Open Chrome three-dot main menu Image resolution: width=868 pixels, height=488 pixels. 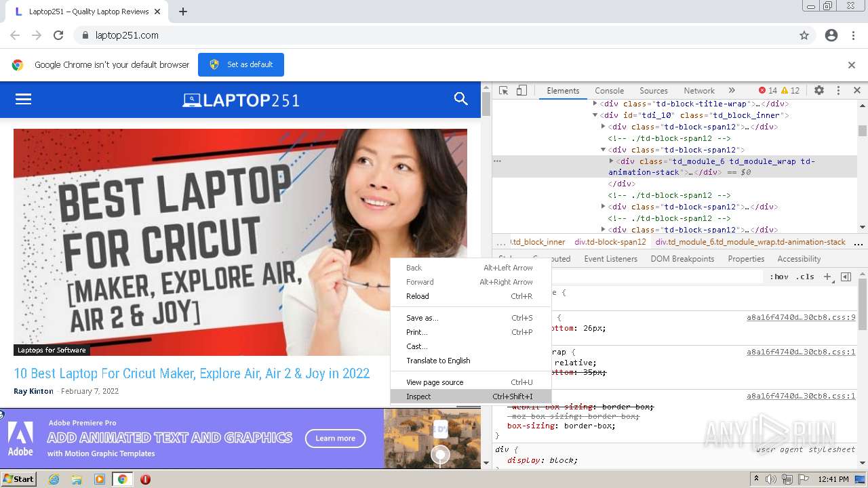tap(853, 35)
